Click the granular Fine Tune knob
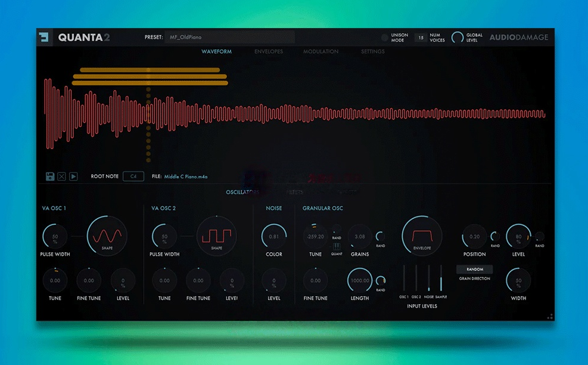Image resolution: width=588 pixels, height=365 pixels. pyautogui.click(x=315, y=280)
